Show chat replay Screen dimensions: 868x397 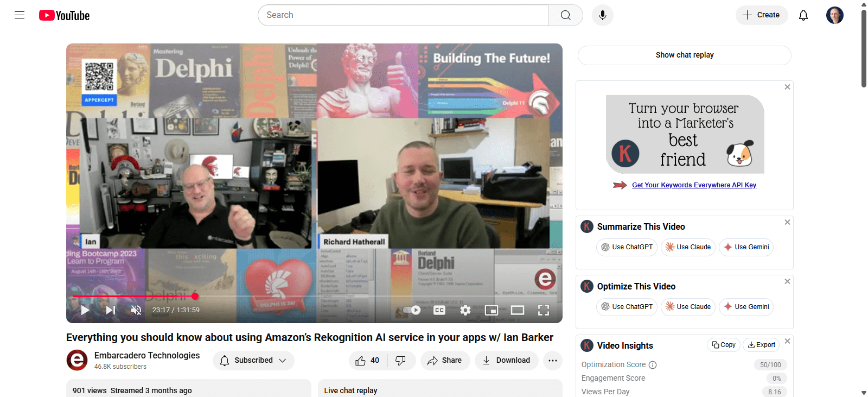coord(685,55)
